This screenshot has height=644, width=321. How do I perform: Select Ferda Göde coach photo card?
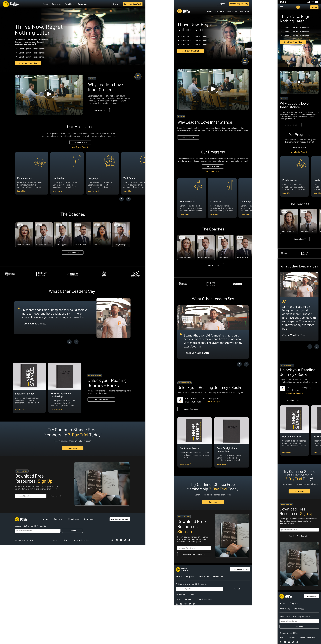102,235
